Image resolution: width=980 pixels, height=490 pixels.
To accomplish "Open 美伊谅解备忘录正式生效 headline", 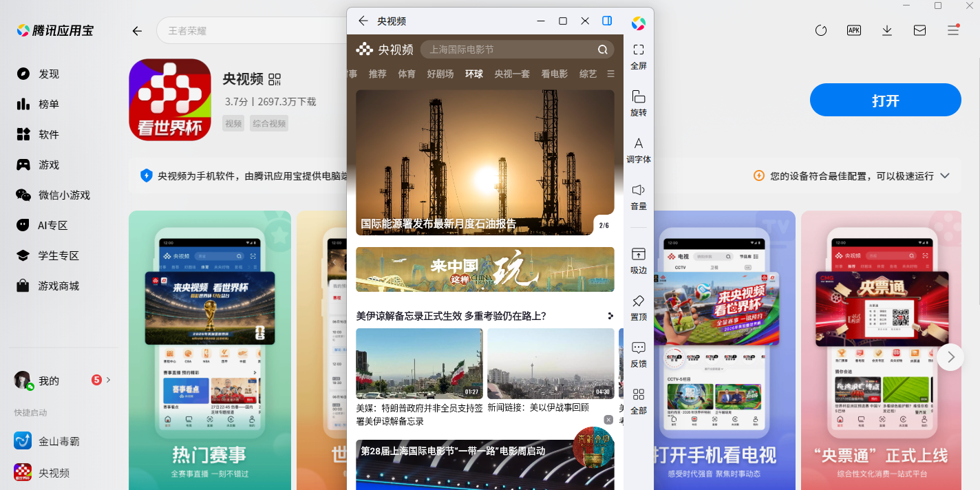I will [451, 316].
